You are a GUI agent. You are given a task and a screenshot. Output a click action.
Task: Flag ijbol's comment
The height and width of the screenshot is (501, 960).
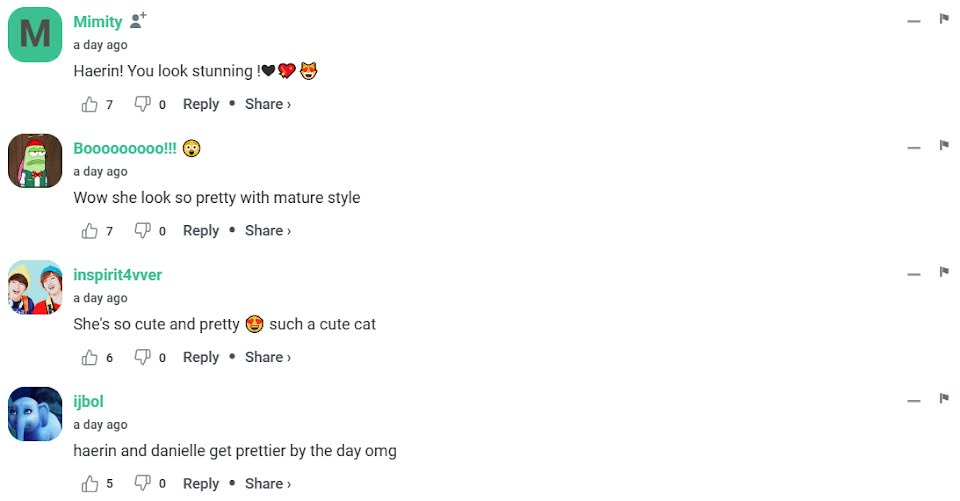click(x=943, y=399)
